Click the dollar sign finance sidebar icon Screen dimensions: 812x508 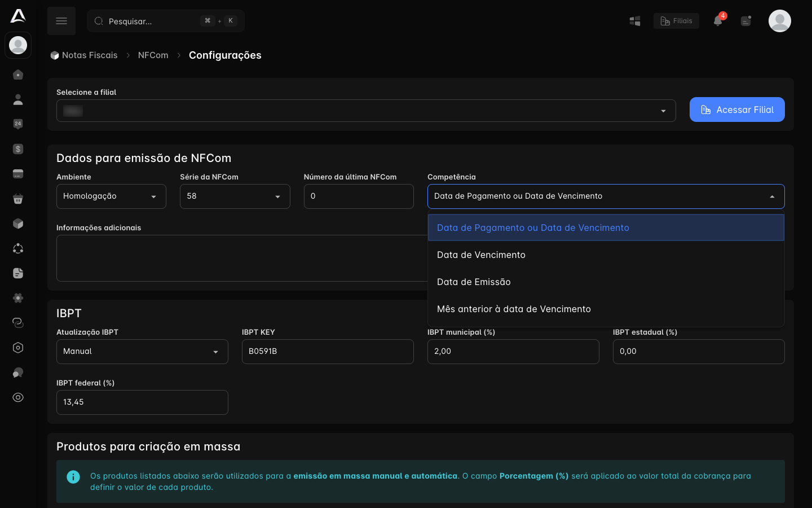coord(18,149)
